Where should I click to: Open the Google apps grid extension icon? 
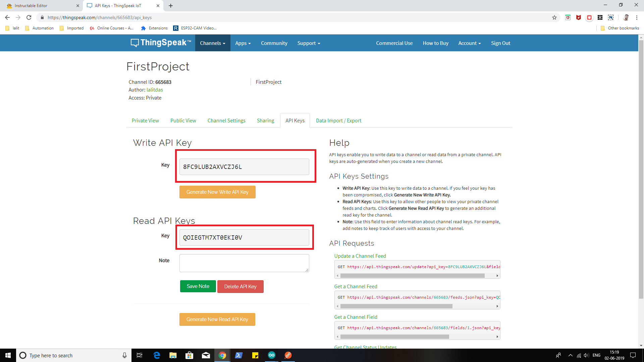[600, 17]
